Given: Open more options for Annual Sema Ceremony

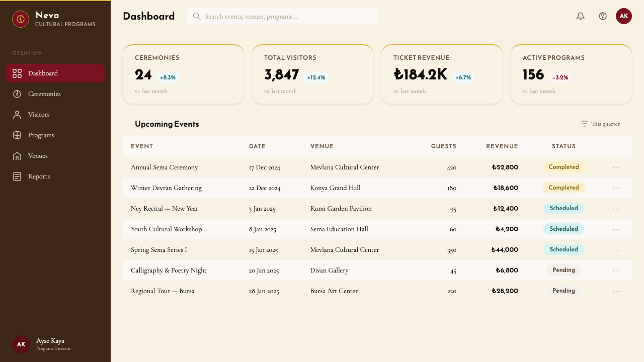Looking at the screenshot, I should pyautogui.click(x=616, y=167).
